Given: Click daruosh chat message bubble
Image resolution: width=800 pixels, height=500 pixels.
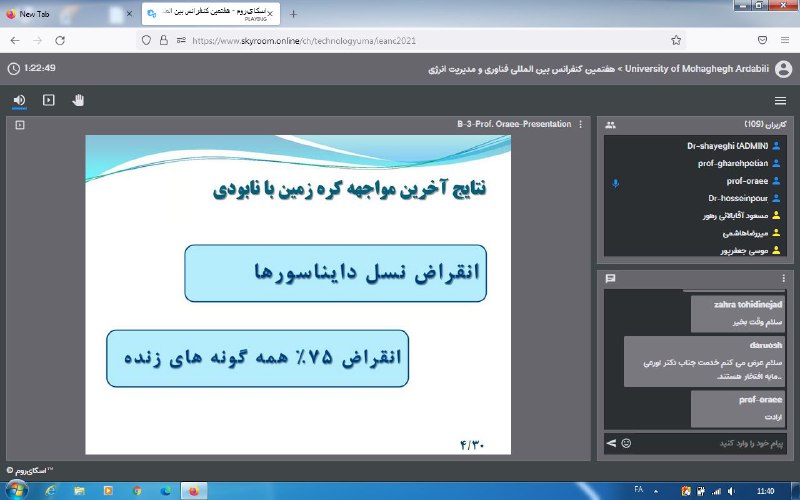Looking at the screenshot, I should [705, 361].
